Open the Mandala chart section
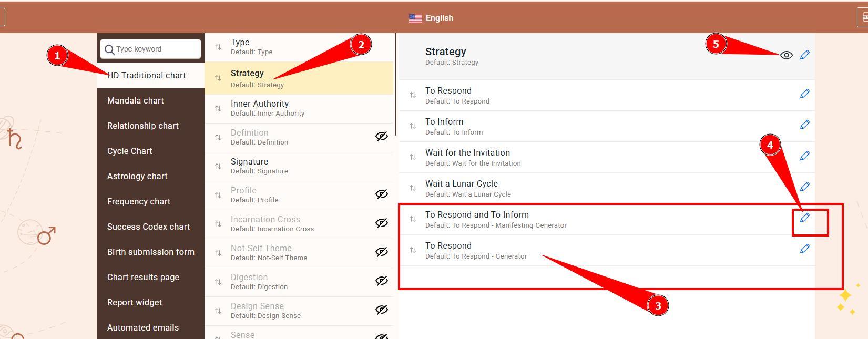This screenshot has height=339, width=868. pos(136,101)
